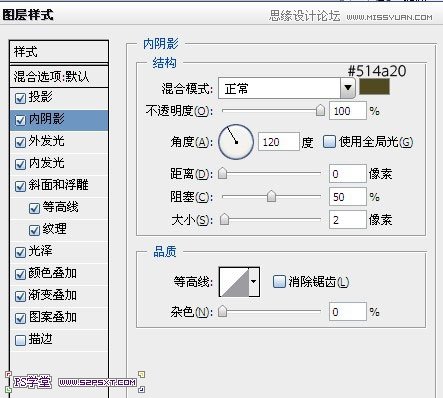
Task: Click the 杂色 value field showing 0
Action: pyautogui.click(x=348, y=312)
